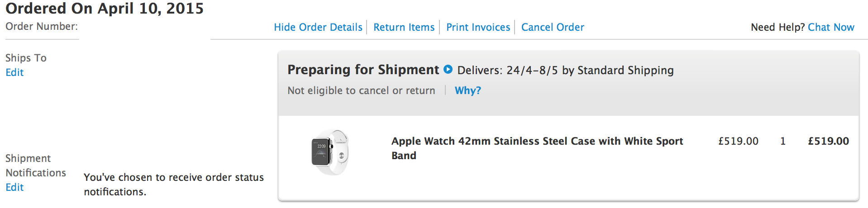Viewport: 868px width, 208px height.
Task: Click Why? for cancel eligibility
Action: pyautogui.click(x=467, y=90)
